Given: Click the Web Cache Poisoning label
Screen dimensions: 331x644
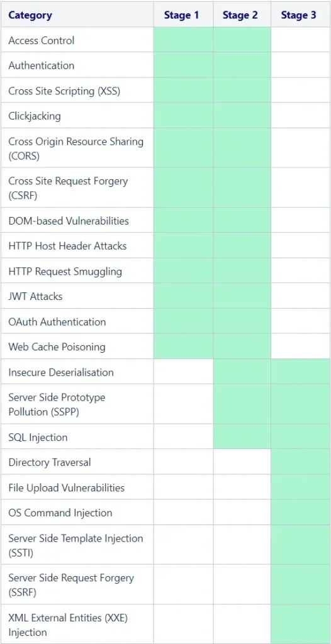Looking at the screenshot, I should pyautogui.click(x=57, y=347).
